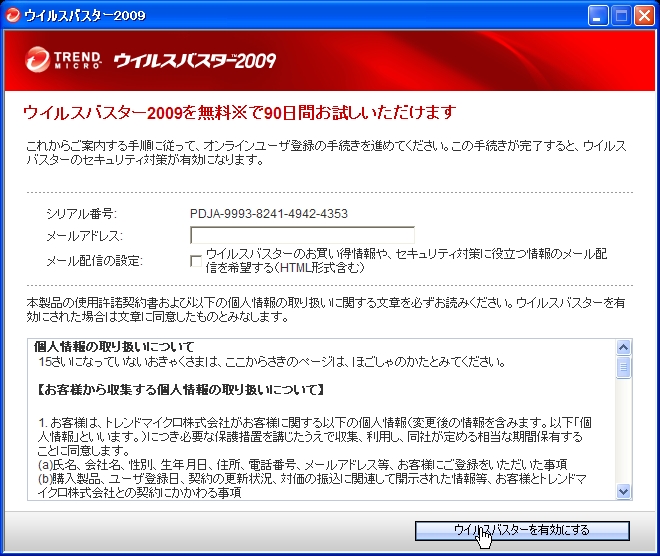
Task: Enable the mail delivery subscription checkbox
Action: (196, 261)
